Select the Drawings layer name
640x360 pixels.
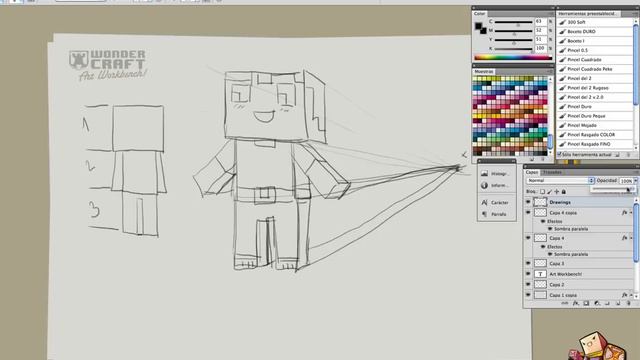click(560, 202)
